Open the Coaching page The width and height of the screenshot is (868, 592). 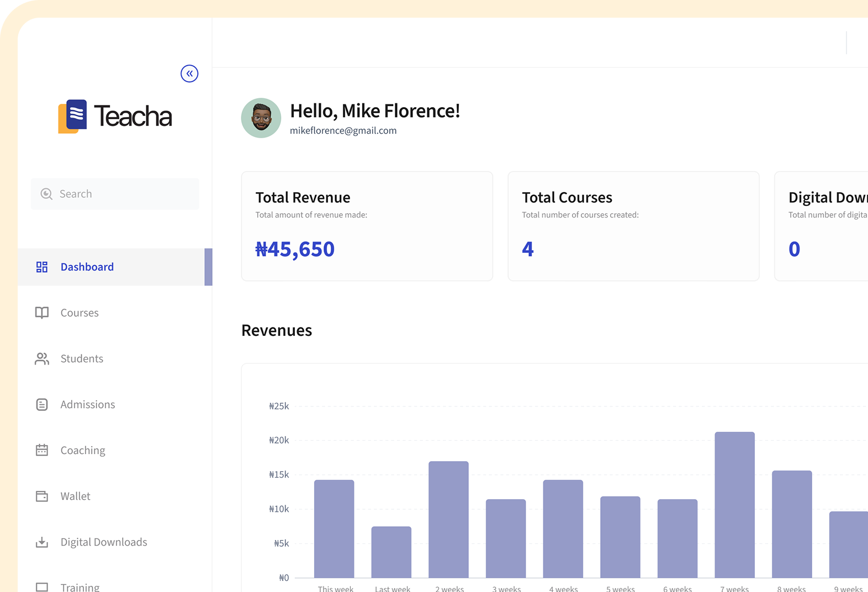click(115, 450)
